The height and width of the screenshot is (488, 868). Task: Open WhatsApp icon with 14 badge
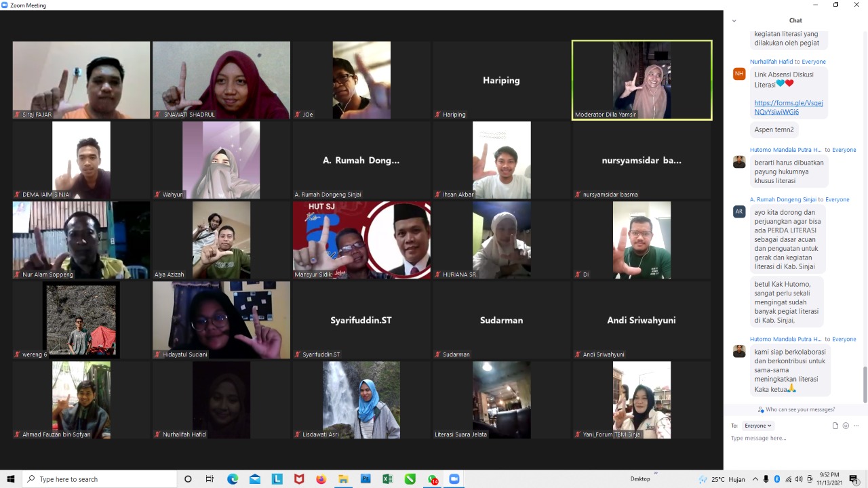(433, 479)
